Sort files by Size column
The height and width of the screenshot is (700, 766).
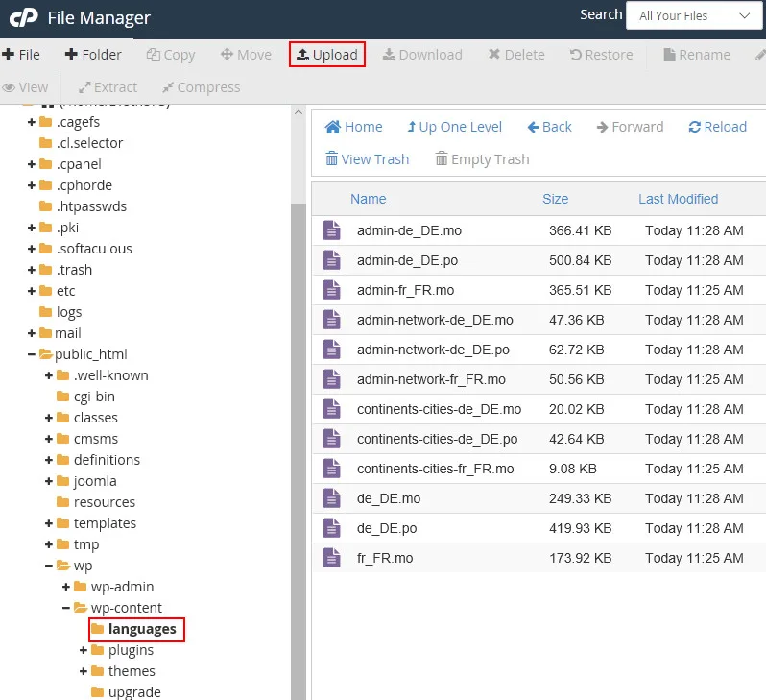[555, 199]
